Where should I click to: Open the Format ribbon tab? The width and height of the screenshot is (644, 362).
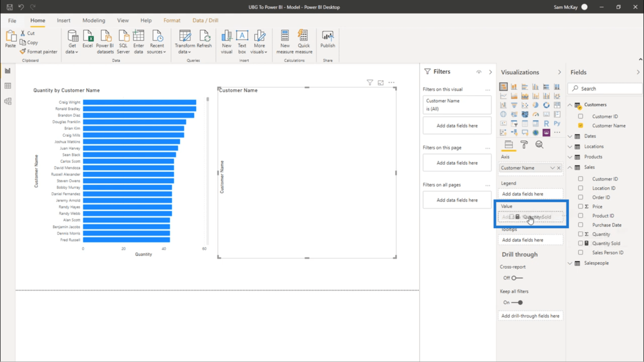[x=172, y=20]
